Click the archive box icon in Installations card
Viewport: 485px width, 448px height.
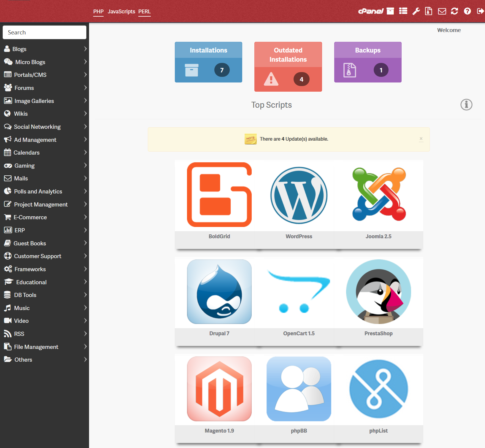(x=192, y=70)
